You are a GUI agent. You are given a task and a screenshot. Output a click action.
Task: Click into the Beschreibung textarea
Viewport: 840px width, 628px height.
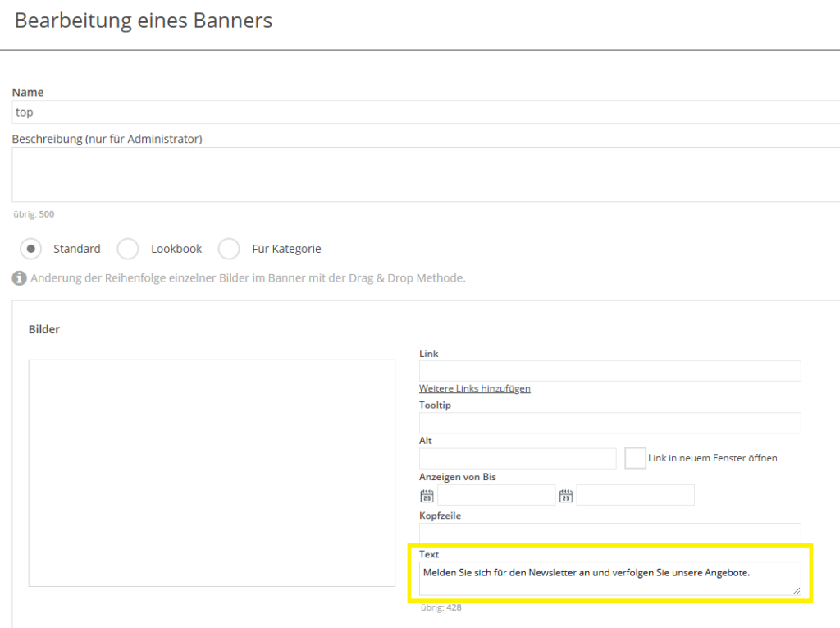[x=426, y=175]
